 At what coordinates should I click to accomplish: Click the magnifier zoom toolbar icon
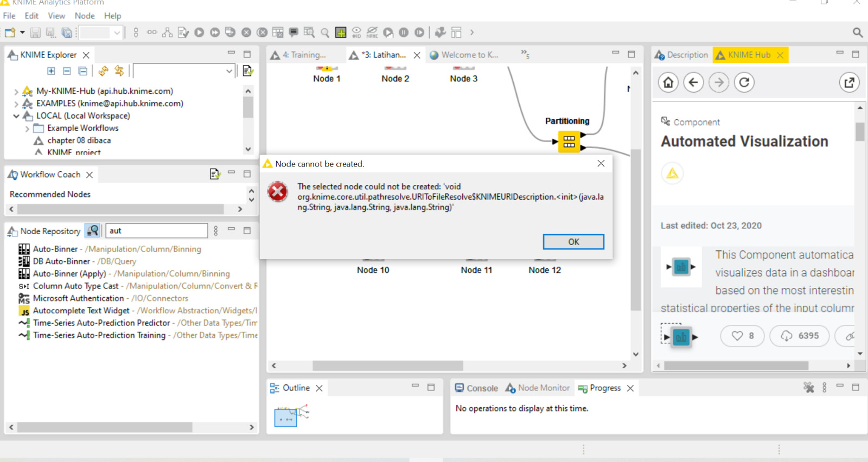click(325, 33)
